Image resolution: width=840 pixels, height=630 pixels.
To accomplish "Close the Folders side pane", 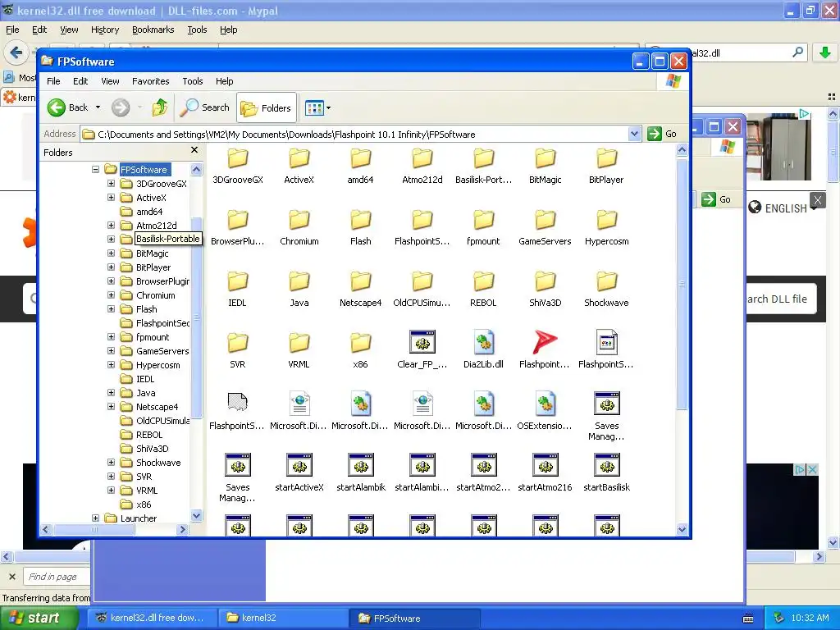I will pos(194,151).
